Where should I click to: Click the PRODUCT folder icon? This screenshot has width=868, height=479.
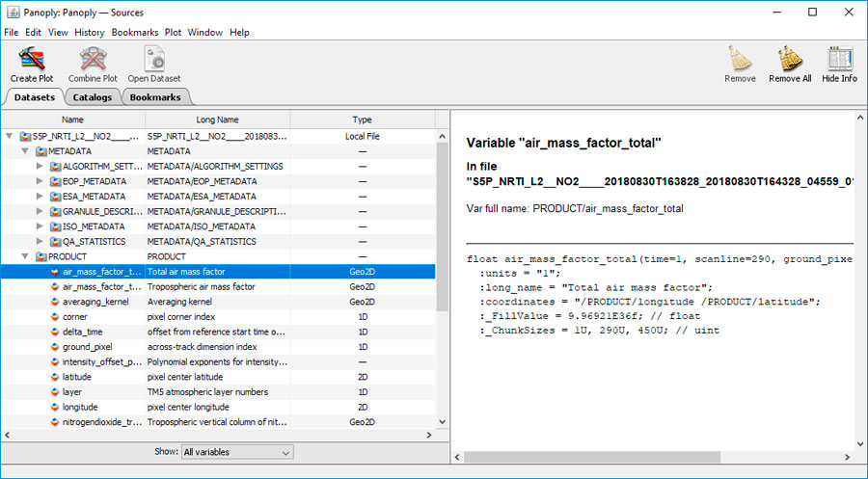click(x=41, y=256)
